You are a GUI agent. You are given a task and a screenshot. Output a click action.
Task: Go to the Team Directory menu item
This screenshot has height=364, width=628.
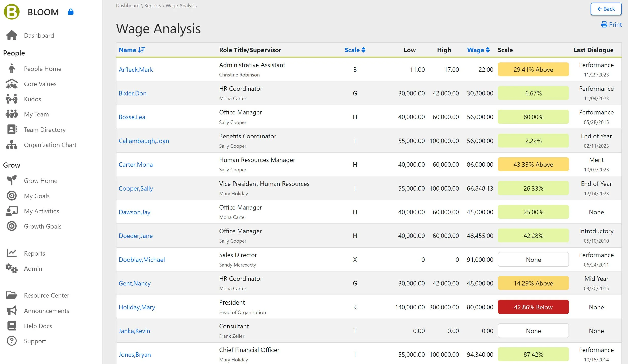click(45, 130)
